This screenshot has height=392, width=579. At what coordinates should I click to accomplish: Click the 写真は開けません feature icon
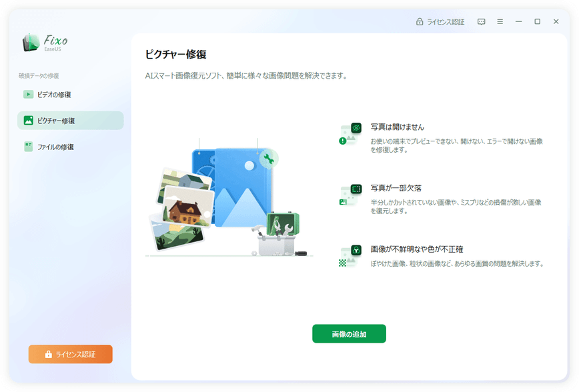point(349,134)
